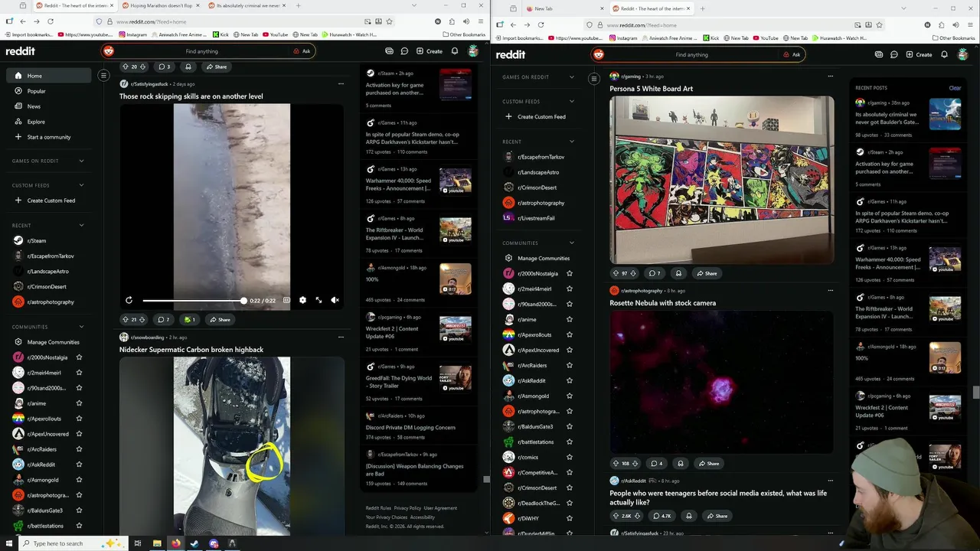Upvote Persona 5 White Board Art post
980x551 pixels.
point(616,273)
